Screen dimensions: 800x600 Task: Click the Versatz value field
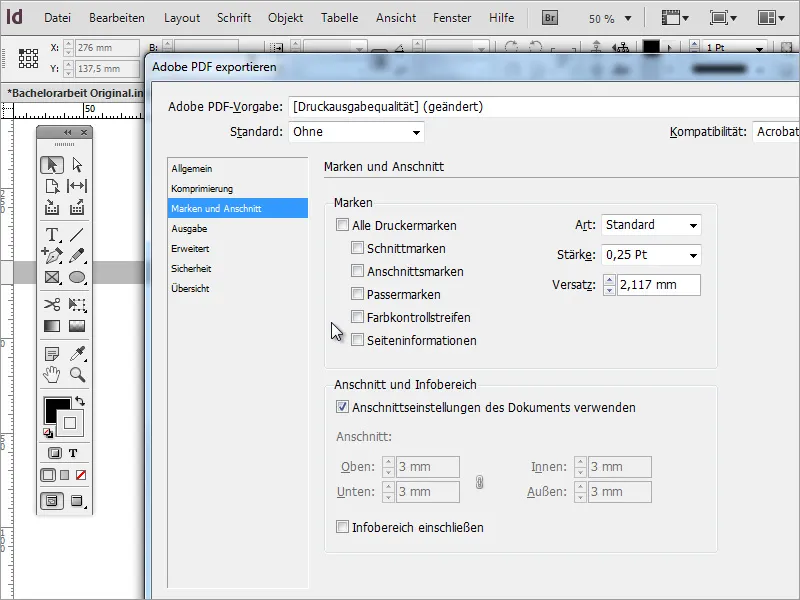pos(658,285)
